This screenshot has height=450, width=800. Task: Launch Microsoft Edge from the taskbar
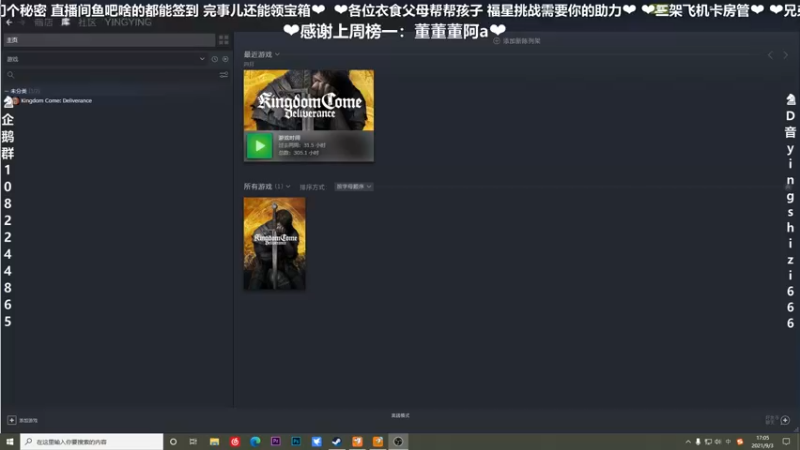point(255,441)
